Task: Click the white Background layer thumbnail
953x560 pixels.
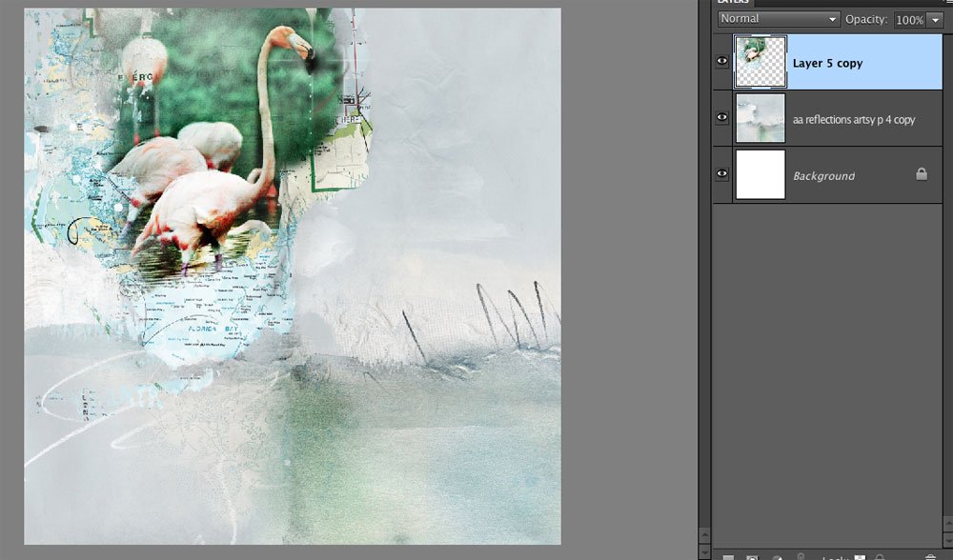Action: pyautogui.click(x=760, y=174)
